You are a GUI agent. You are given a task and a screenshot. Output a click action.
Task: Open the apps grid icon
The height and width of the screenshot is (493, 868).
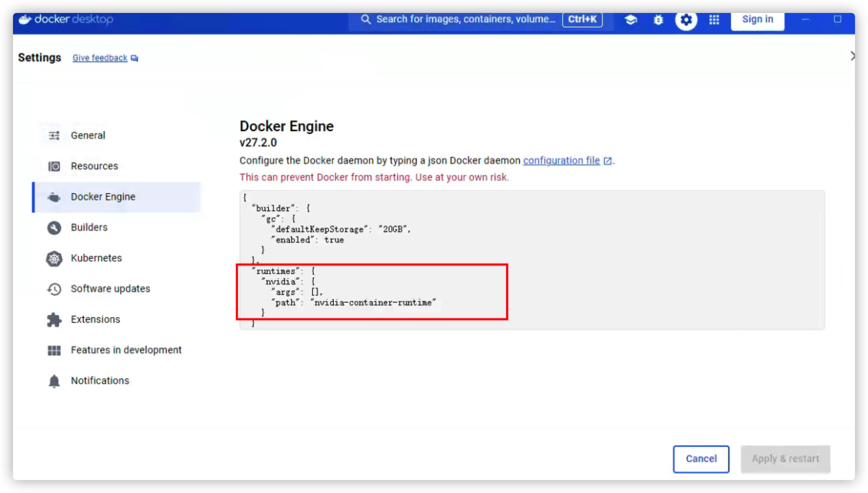point(714,19)
